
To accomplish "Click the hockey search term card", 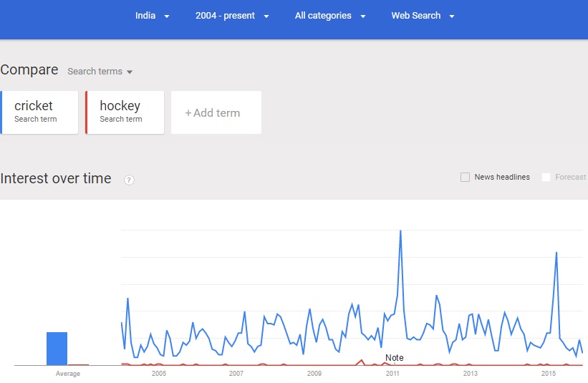I will pyautogui.click(x=125, y=112).
